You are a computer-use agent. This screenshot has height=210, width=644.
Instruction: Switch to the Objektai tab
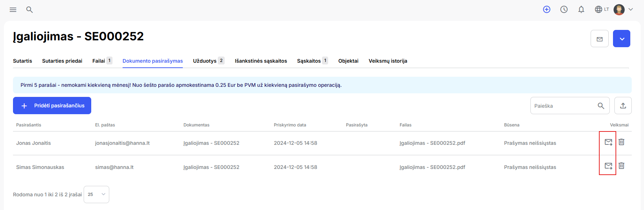pos(348,61)
